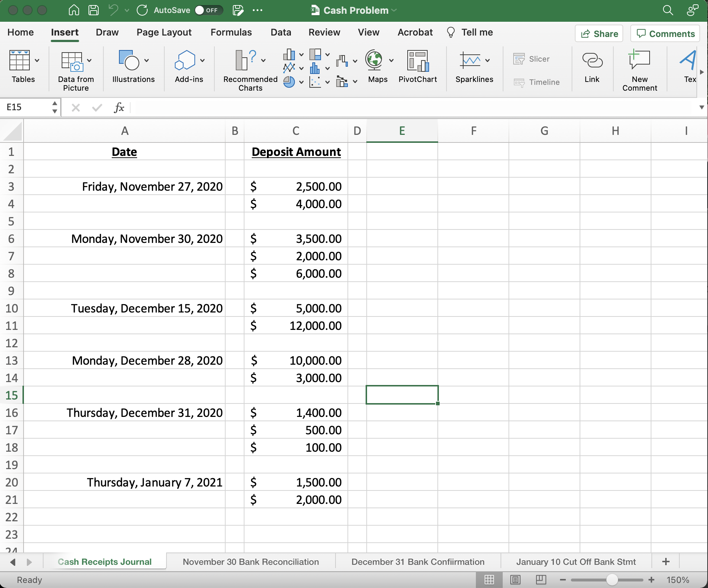The image size is (708, 588).
Task: Click the zoom slider handle
Action: point(612,580)
